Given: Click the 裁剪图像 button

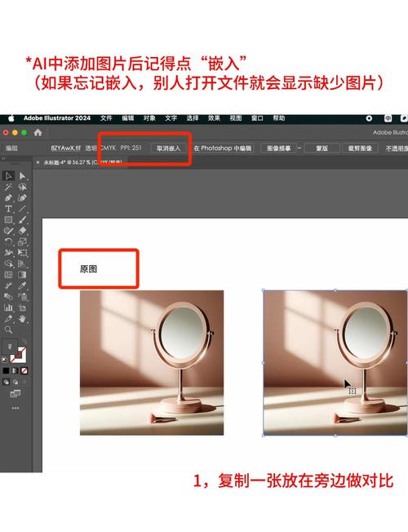Looking at the screenshot, I should click(360, 149).
